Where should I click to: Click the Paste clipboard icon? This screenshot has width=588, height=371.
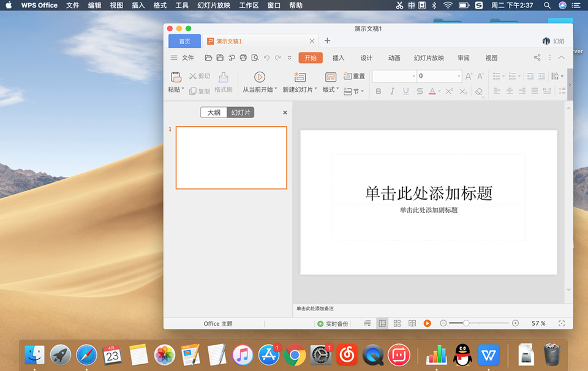[176, 77]
